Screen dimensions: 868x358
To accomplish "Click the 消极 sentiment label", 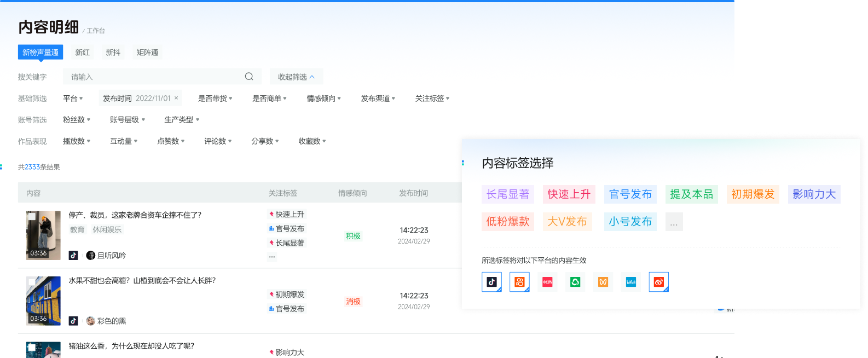I will coord(353,302).
